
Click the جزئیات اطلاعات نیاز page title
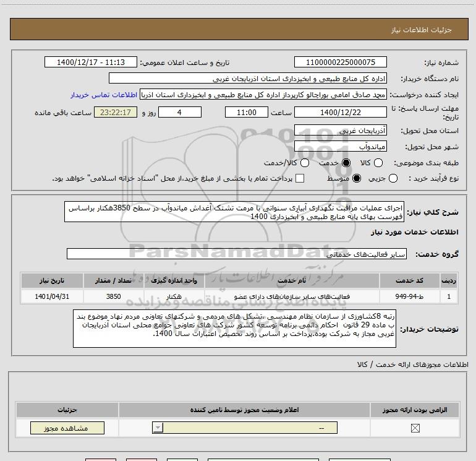coord(422,30)
